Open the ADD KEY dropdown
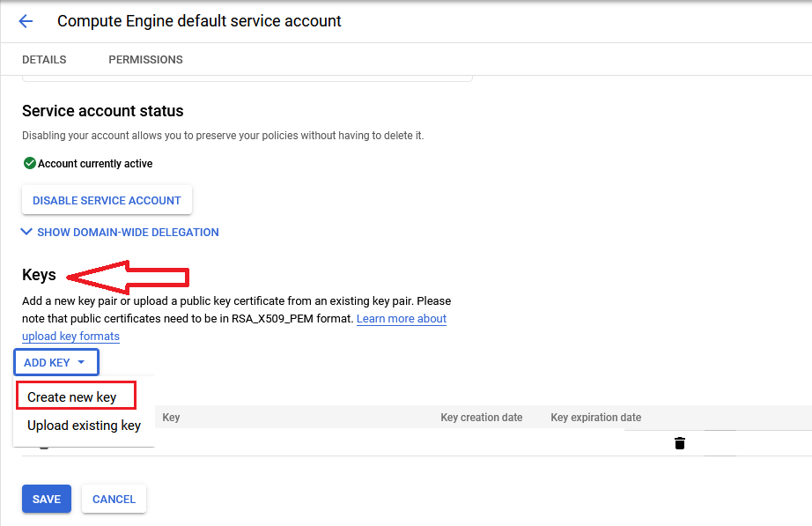The image size is (812, 526). (56, 362)
